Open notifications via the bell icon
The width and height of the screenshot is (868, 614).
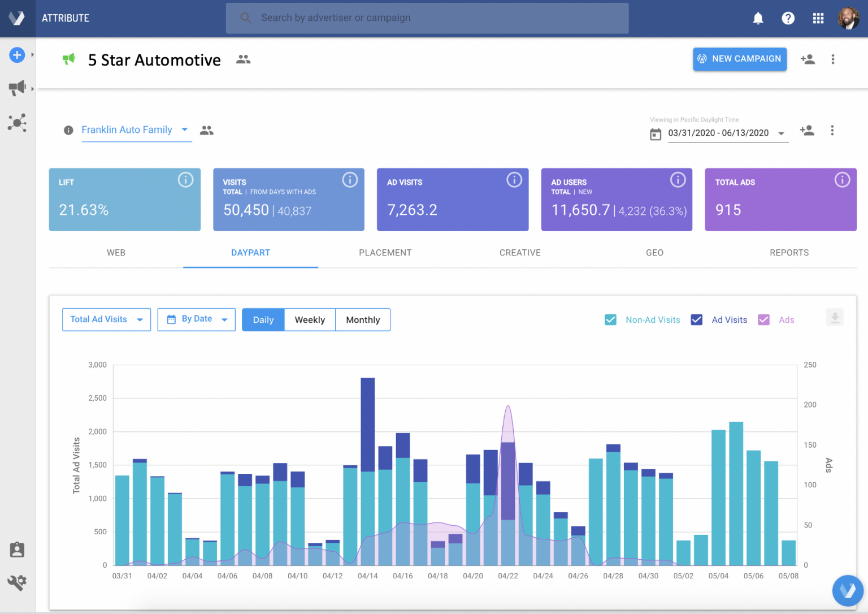(758, 18)
